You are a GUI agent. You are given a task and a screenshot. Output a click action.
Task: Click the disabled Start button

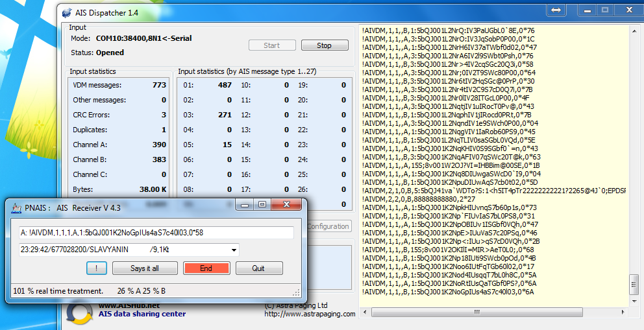(272, 45)
